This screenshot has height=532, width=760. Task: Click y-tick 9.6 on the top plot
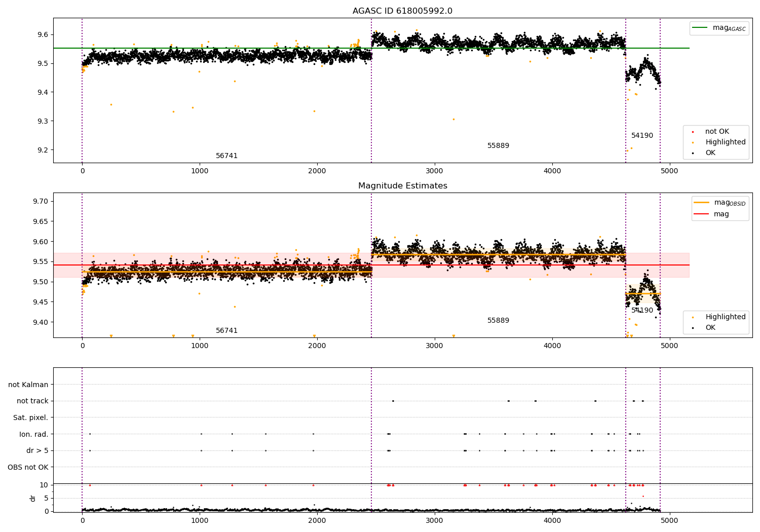(42, 34)
